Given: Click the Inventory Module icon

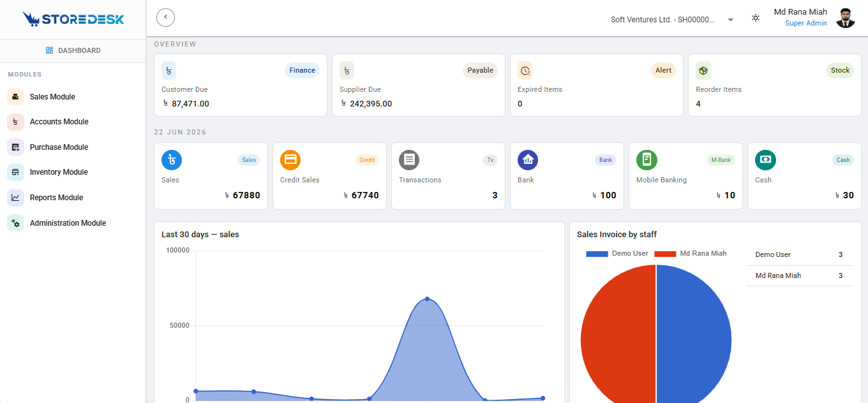Looking at the screenshot, I should [x=15, y=172].
